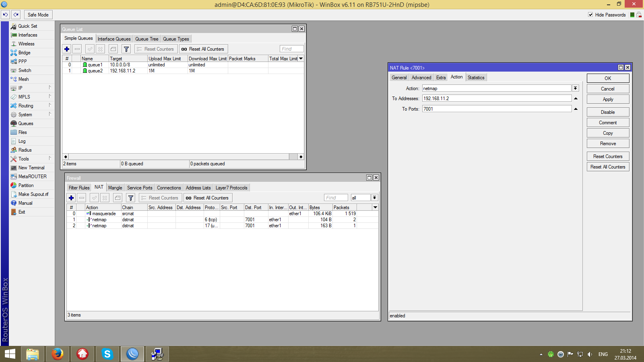This screenshot has width=644, height=362.
Task: Open Wireless menu in sidebar
Action: (x=26, y=44)
